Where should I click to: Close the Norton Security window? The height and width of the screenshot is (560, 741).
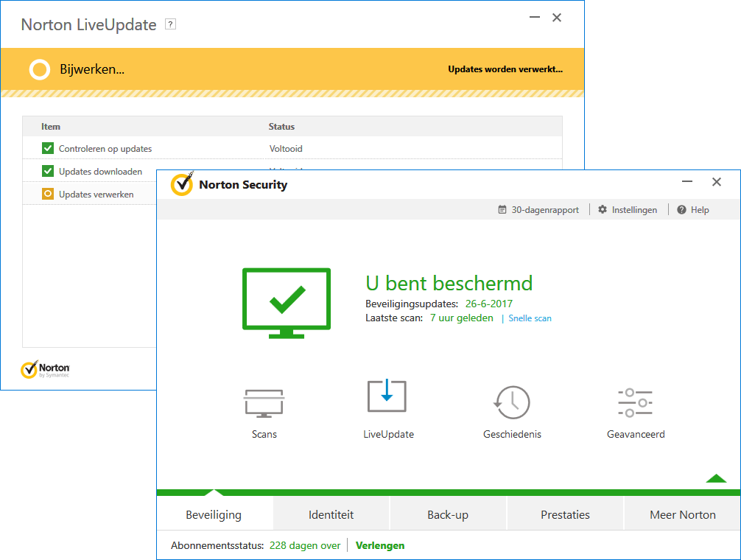(x=717, y=182)
